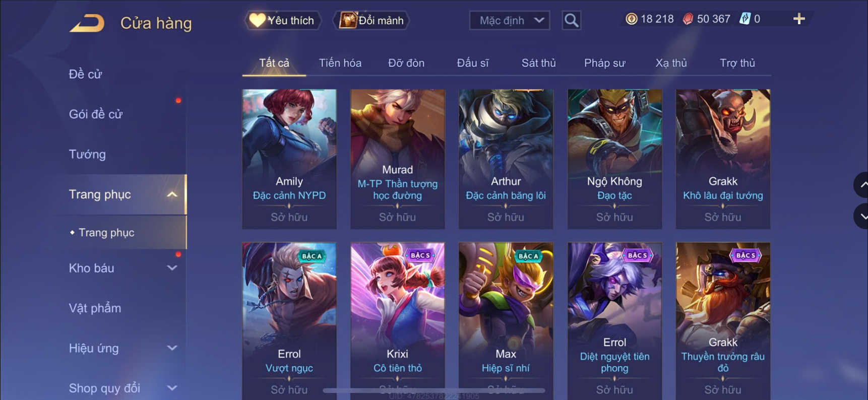Image resolution: width=868 pixels, height=400 pixels.
Task: Open the Mặc định sort dropdown
Action: click(x=510, y=20)
